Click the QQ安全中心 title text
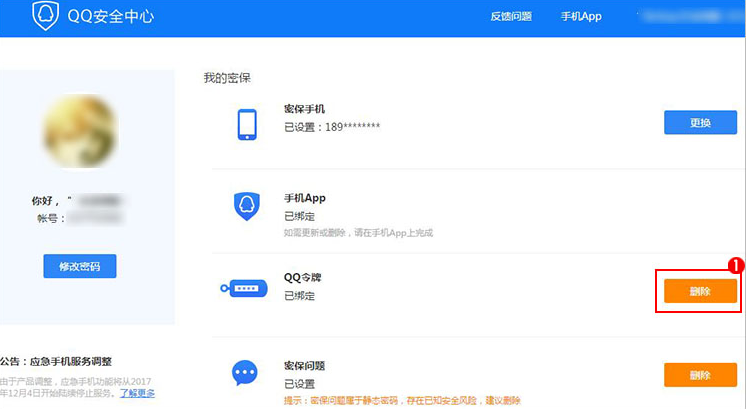Screen dimensions: 746x409 coord(111,16)
